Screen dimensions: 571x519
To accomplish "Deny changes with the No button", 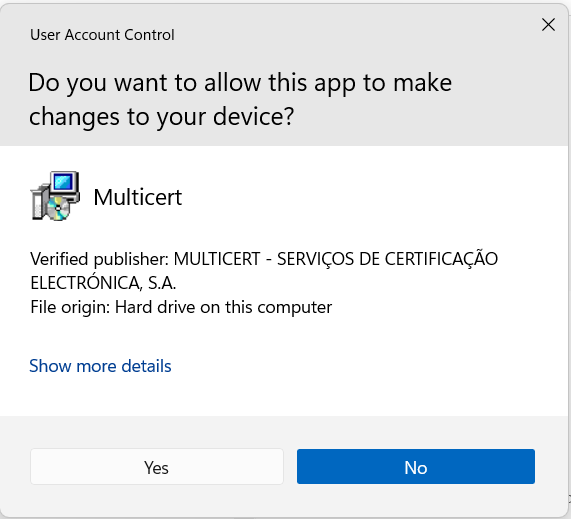I will [416, 467].
